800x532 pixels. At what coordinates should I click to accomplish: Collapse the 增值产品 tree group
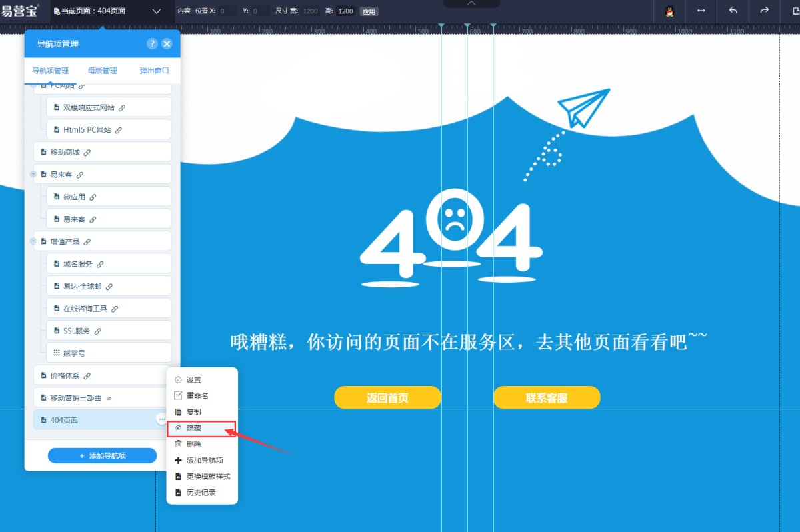33,241
